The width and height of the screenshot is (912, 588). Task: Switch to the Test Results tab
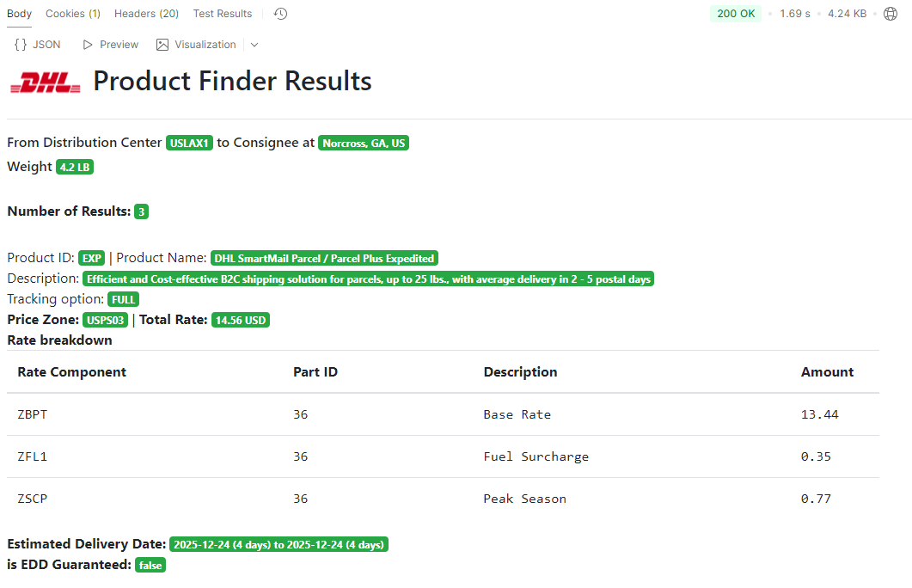click(x=223, y=14)
